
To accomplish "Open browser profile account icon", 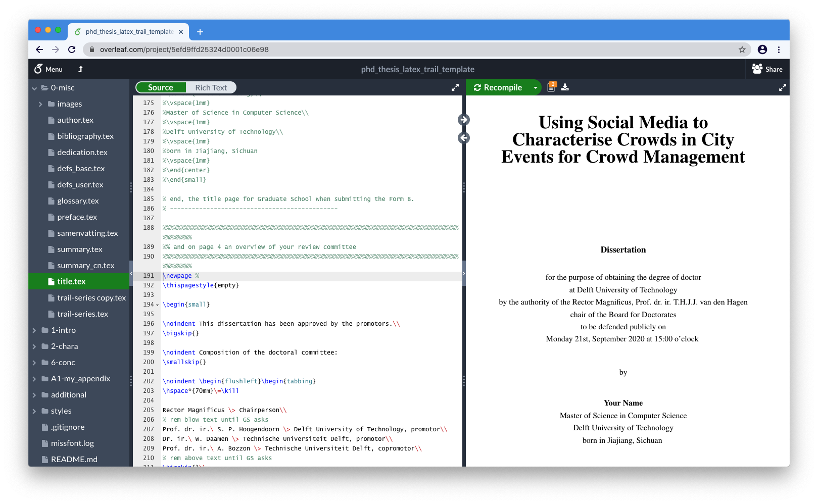I will (x=762, y=49).
